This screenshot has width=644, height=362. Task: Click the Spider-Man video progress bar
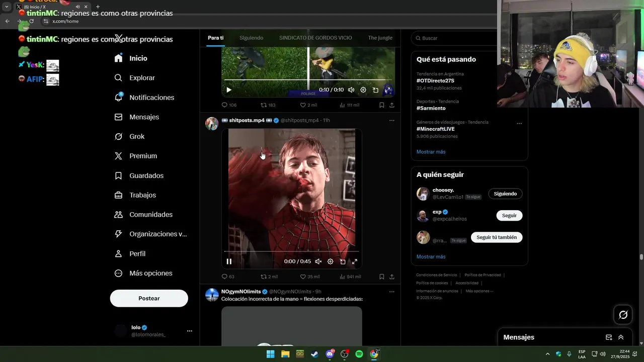(x=291, y=251)
